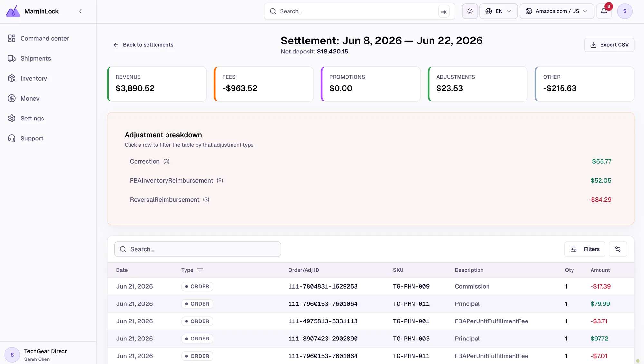Export settlement as CSV
644x364 pixels.
(x=609, y=45)
